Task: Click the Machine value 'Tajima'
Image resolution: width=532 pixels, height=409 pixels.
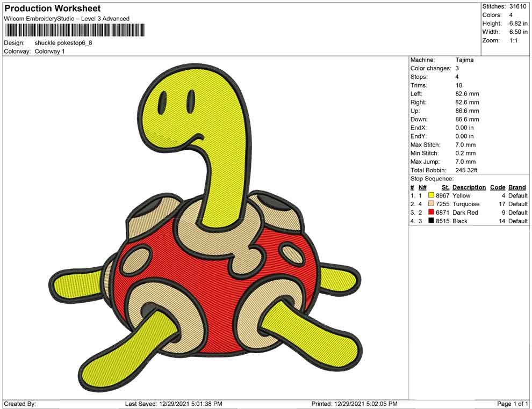Action: [464, 60]
